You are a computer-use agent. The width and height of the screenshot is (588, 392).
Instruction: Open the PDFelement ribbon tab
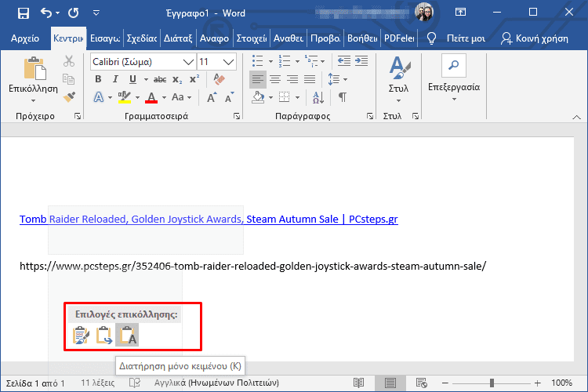(399, 38)
